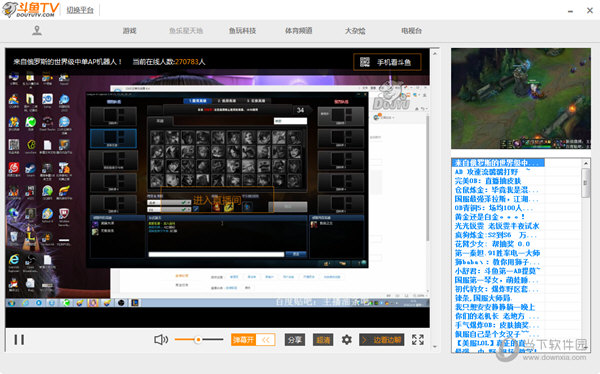Open player settings gear icon

pyautogui.click(x=347, y=340)
